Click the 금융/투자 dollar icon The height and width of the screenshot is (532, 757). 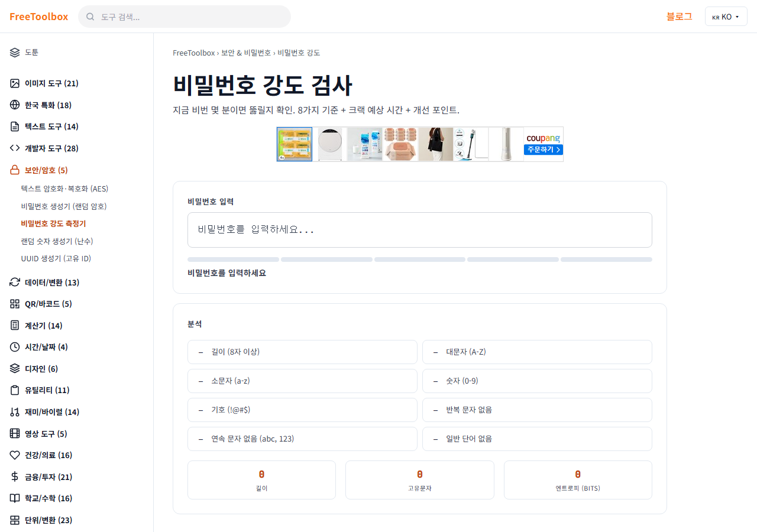tap(15, 477)
